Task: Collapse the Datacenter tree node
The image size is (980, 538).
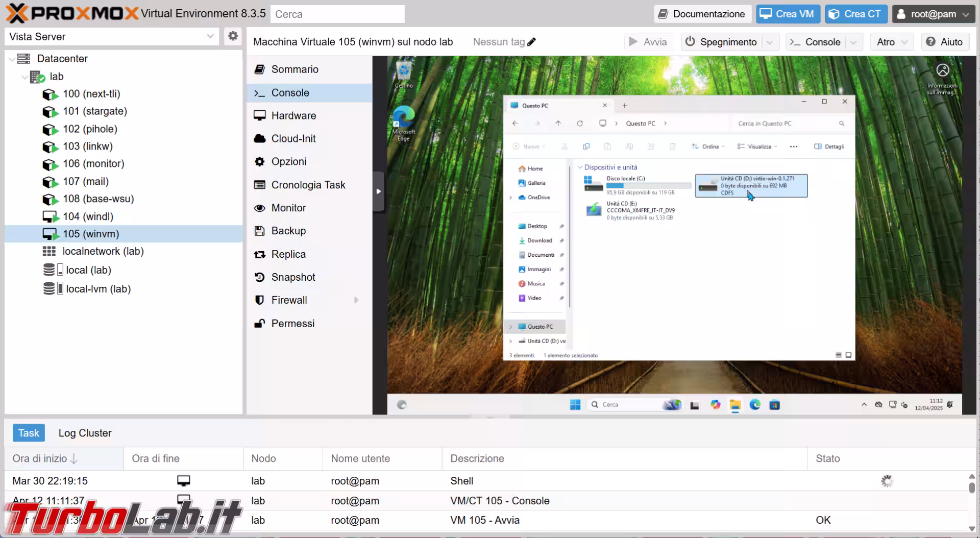Action: click(x=12, y=59)
